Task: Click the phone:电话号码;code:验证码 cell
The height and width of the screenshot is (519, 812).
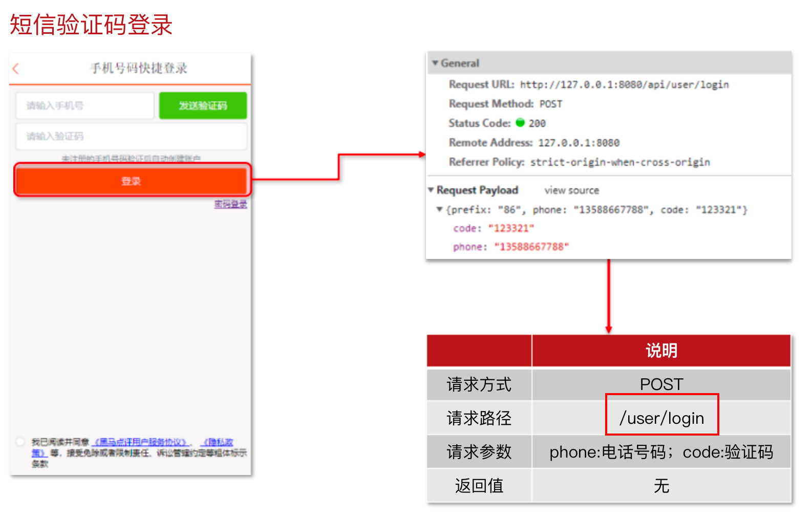Action: point(661,452)
